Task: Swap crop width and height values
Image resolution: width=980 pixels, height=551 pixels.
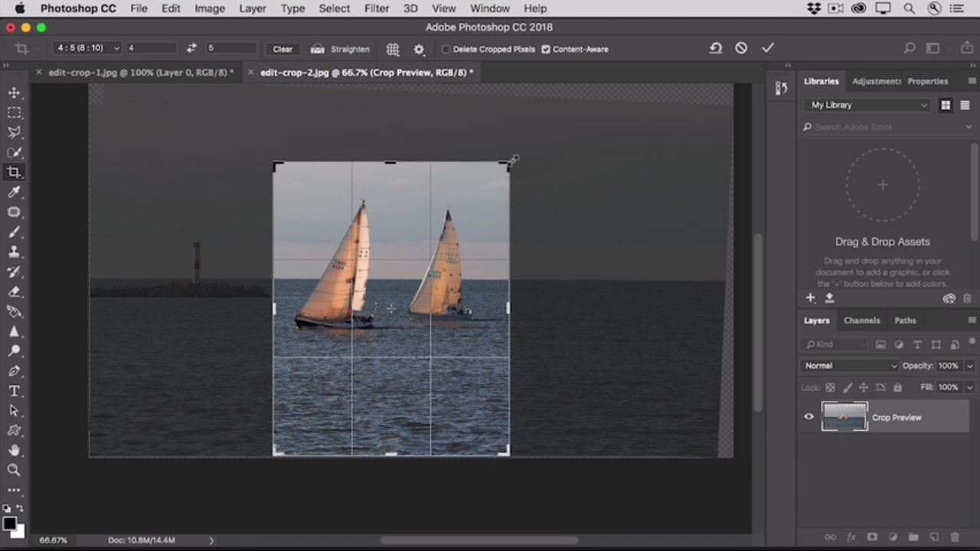Action: coord(191,48)
